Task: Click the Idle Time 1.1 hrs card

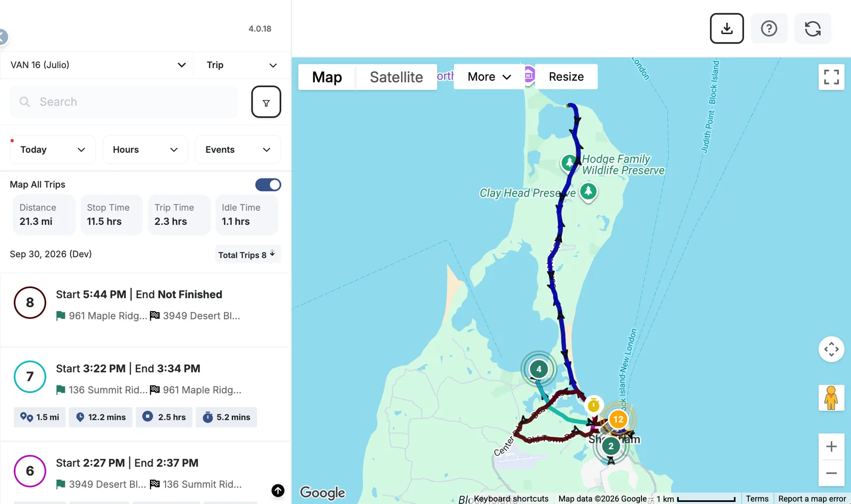Action: [x=246, y=215]
